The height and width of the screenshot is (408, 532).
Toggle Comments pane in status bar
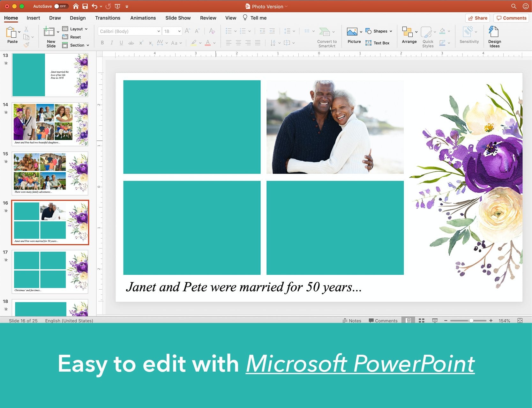coord(383,321)
